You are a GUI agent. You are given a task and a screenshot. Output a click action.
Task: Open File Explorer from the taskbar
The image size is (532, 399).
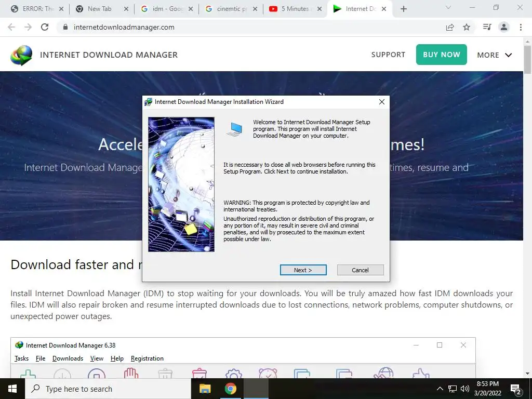[205, 389]
